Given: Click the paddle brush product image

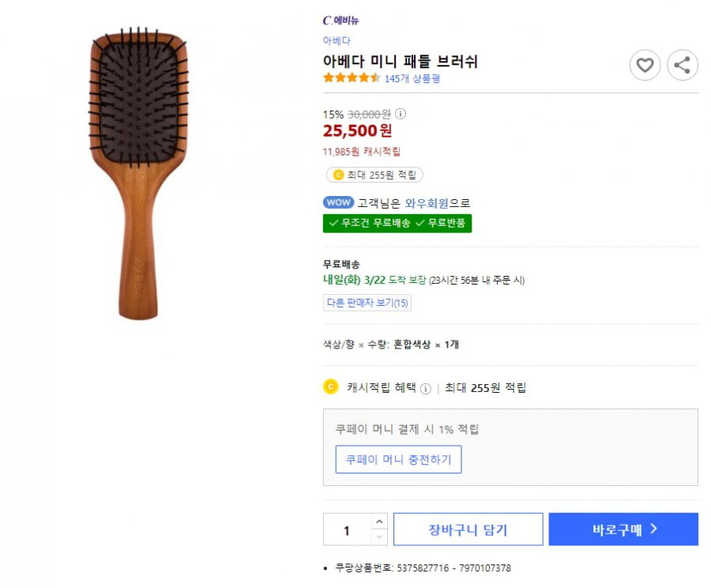Looking at the screenshot, I should pyautogui.click(x=139, y=174).
